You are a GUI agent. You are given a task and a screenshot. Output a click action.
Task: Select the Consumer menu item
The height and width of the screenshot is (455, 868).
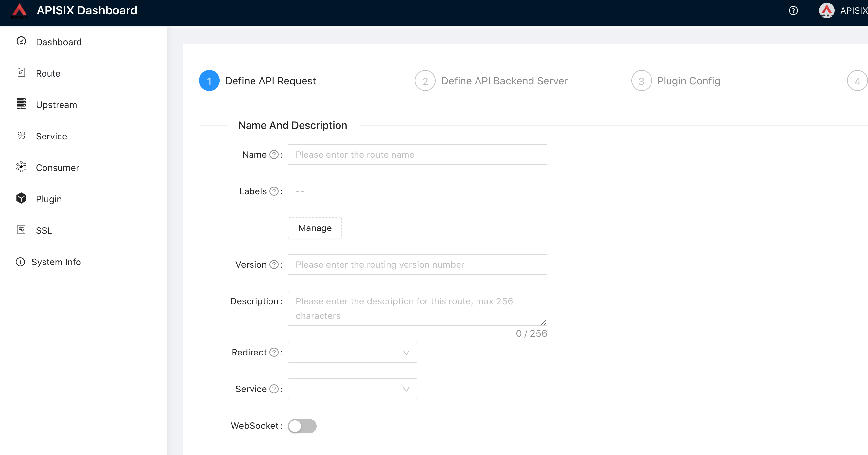pyautogui.click(x=57, y=168)
